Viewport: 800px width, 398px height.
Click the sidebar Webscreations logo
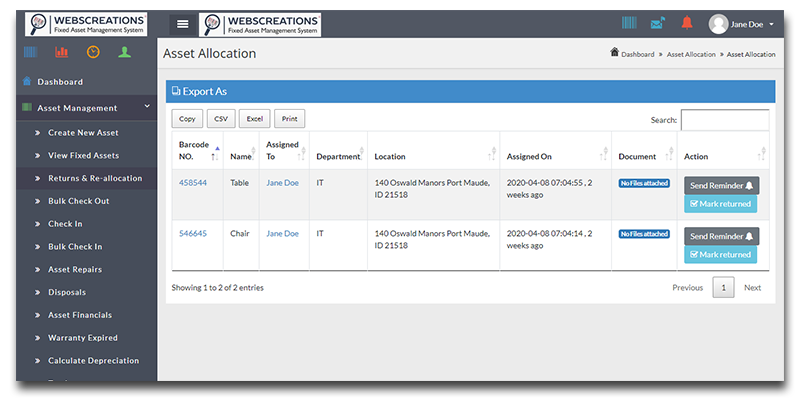click(86, 24)
